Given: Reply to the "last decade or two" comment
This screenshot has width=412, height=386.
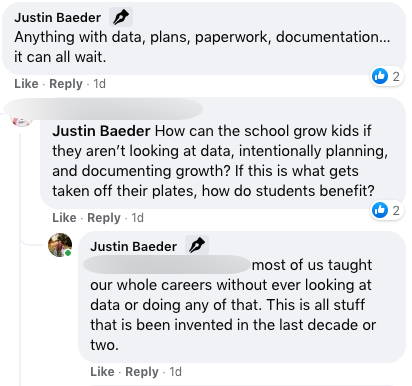Looking at the screenshot, I should click(x=142, y=372).
